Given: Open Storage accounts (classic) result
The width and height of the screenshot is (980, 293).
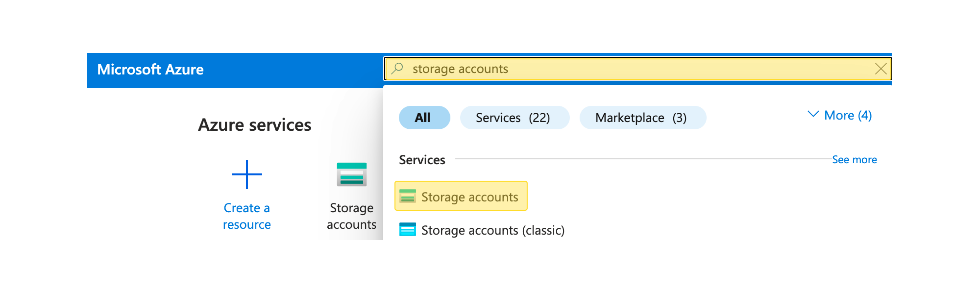Looking at the screenshot, I should pyautogui.click(x=482, y=230).
